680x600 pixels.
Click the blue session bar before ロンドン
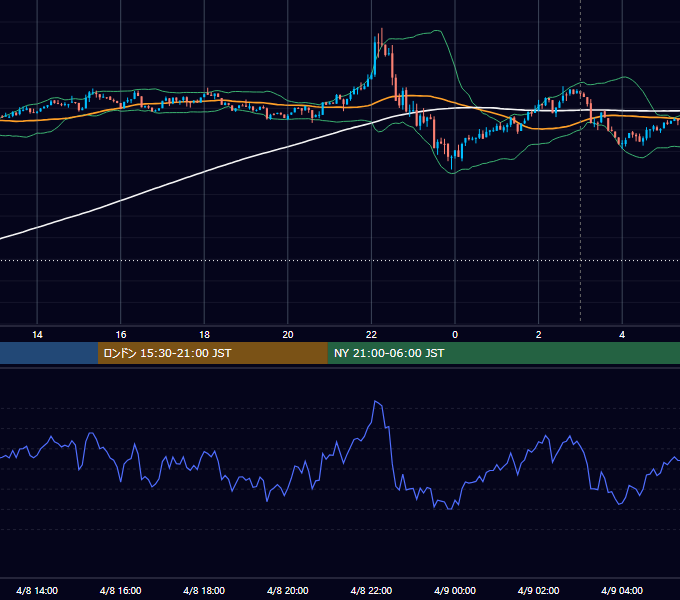[49, 353]
